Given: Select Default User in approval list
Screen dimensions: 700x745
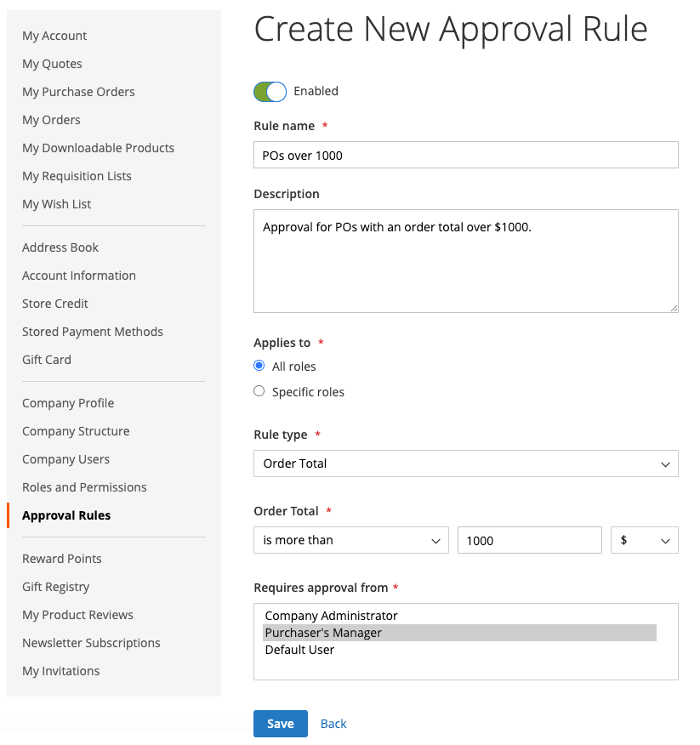Looking at the screenshot, I should click(x=299, y=650).
